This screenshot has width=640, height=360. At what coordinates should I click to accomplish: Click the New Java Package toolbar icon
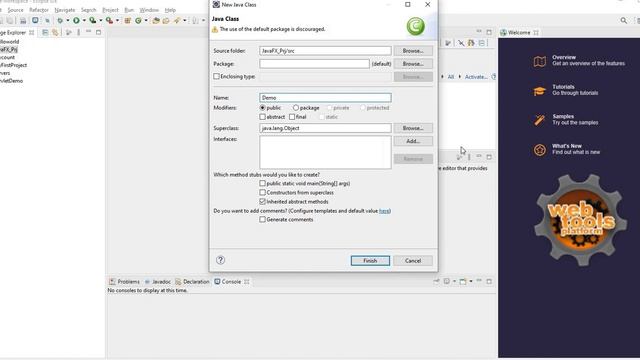pos(127,20)
